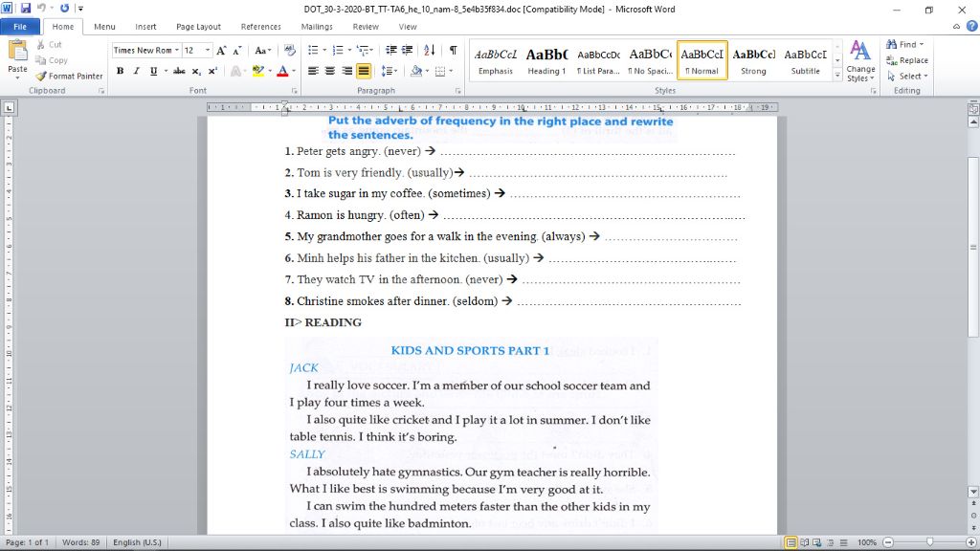This screenshot has height=551, width=980.
Task: Open the Line Spacing options
Action: [390, 71]
